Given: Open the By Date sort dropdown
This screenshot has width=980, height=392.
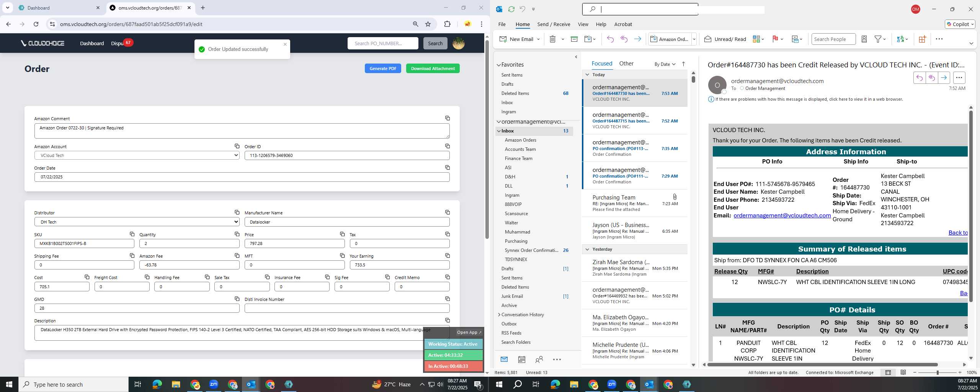Looking at the screenshot, I should click(665, 64).
